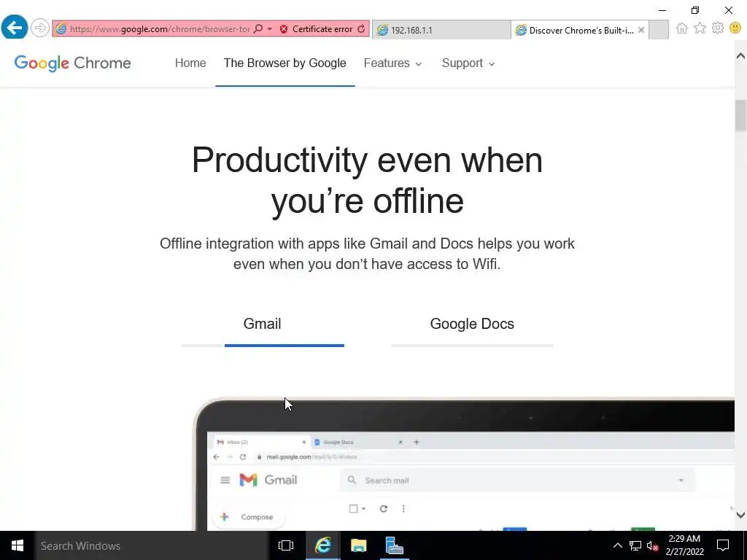Switch to the 192.168.1.1 tab
747x560 pixels.
[x=441, y=30]
